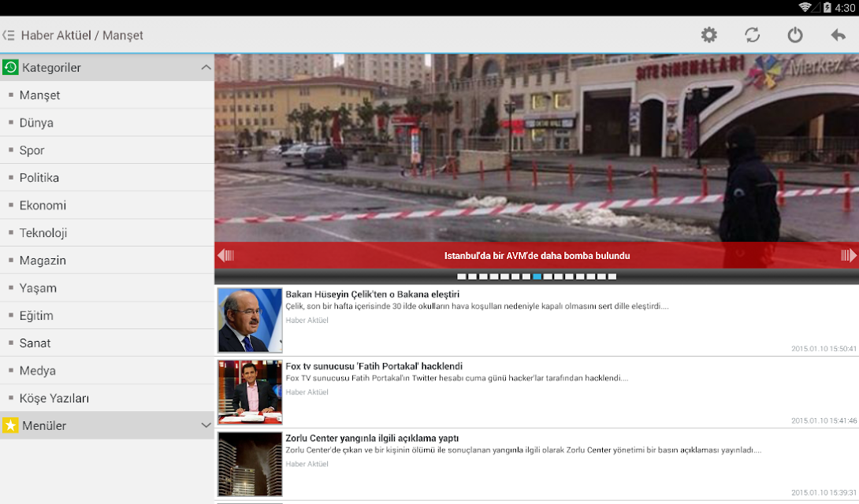The width and height of the screenshot is (859, 504).
Task: Click the green Kategoriler clock icon
Action: coord(10,67)
